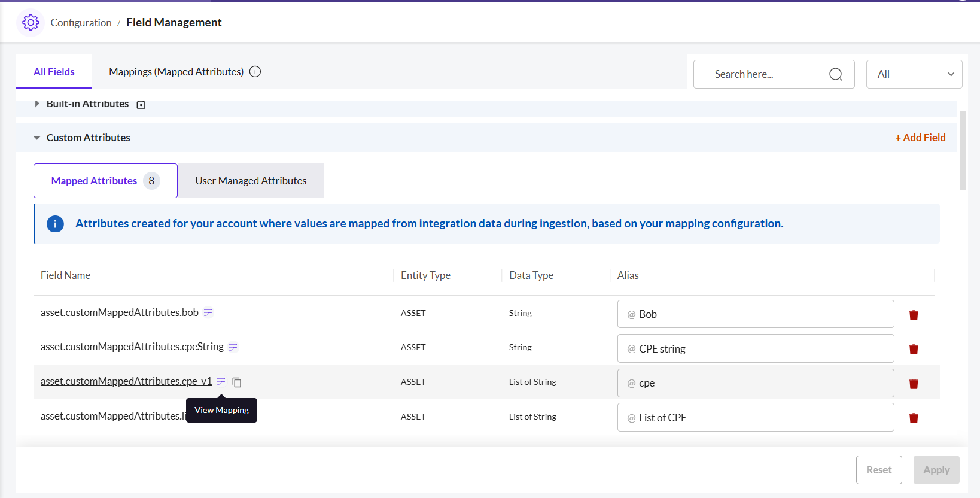Viewport: 980px width, 498px height.
Task: Click the Alias column header
Action: (x=628, y=275)
